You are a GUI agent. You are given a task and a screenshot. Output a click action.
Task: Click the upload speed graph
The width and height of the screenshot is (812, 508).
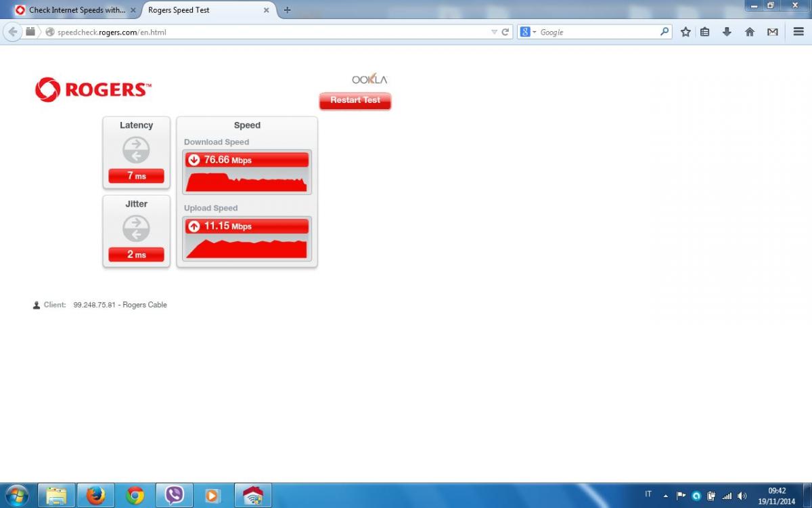coord(247,248)
